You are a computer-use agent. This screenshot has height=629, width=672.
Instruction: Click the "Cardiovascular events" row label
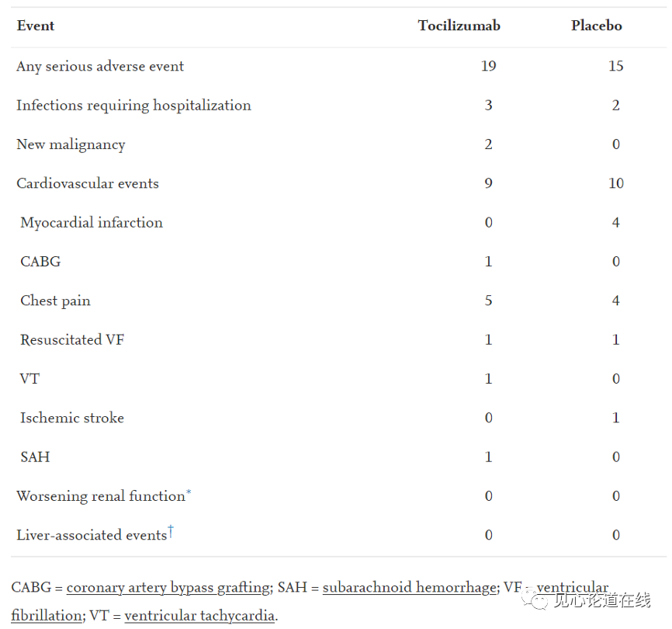pyautogui.click(x=88, y=183)
